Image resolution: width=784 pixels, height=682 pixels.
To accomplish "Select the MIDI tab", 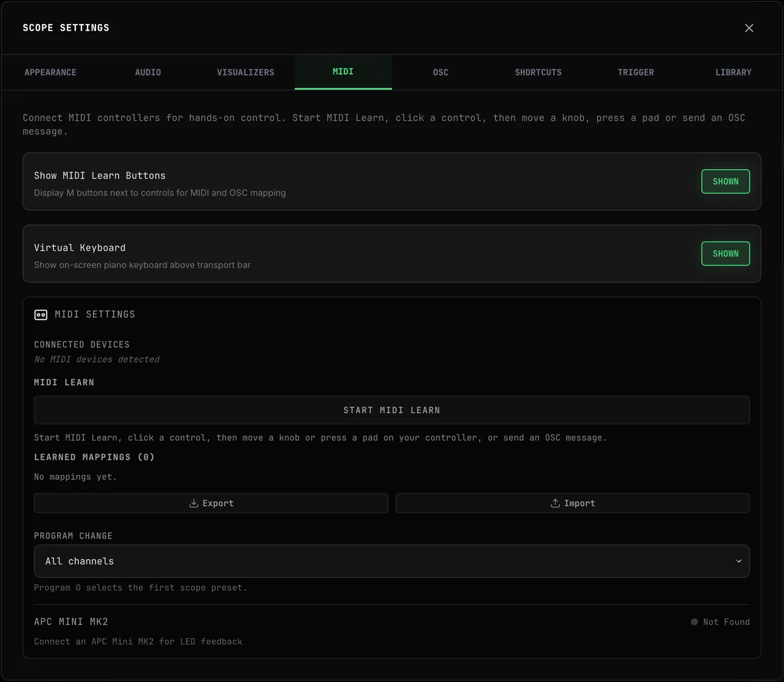I will coord(343,72).
